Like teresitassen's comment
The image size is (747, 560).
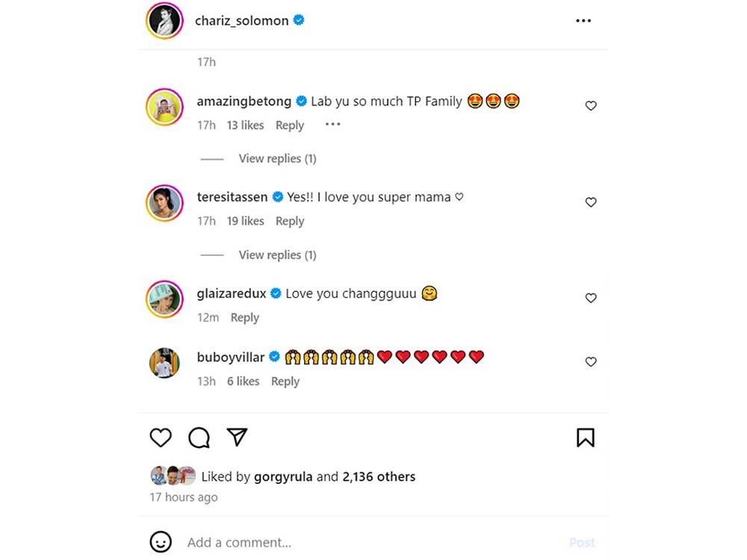coord(591,202)
